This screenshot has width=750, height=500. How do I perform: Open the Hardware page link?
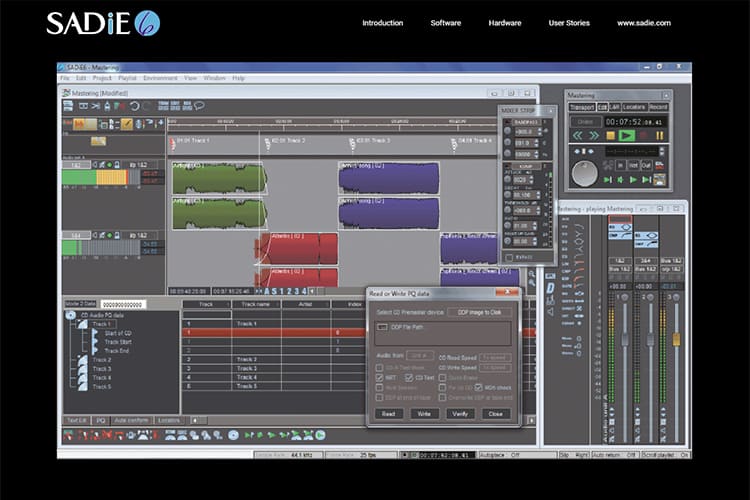(505, 23)
